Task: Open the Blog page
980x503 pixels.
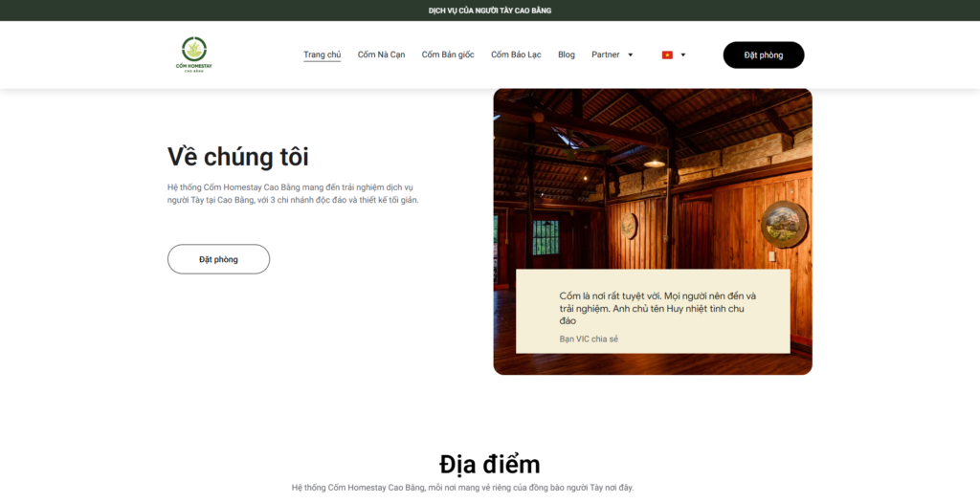Action: 567,55
